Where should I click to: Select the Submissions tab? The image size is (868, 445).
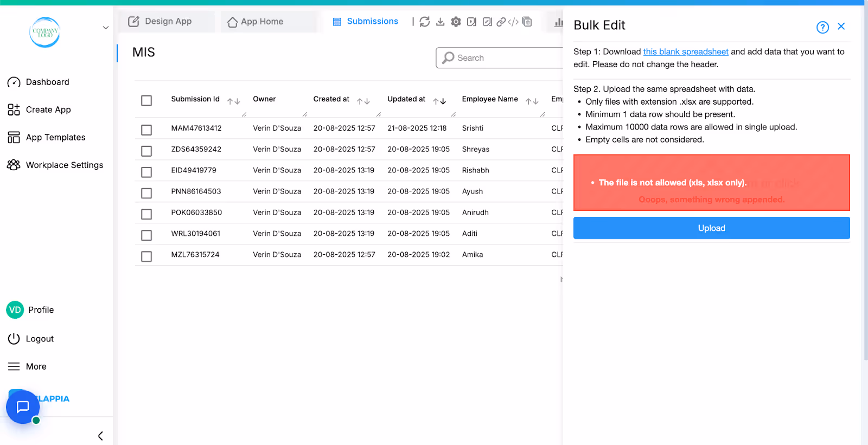pyautogui.click(x=365, y=21)
